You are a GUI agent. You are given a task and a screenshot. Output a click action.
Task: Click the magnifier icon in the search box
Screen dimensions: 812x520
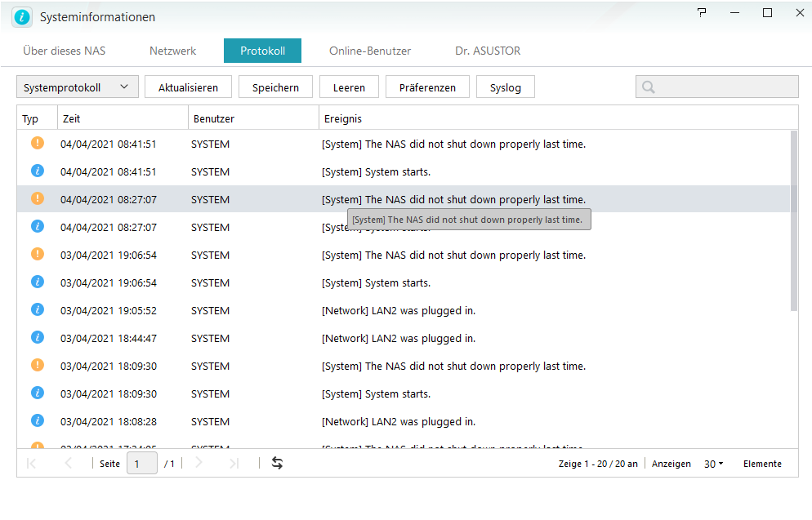point(649,87)
